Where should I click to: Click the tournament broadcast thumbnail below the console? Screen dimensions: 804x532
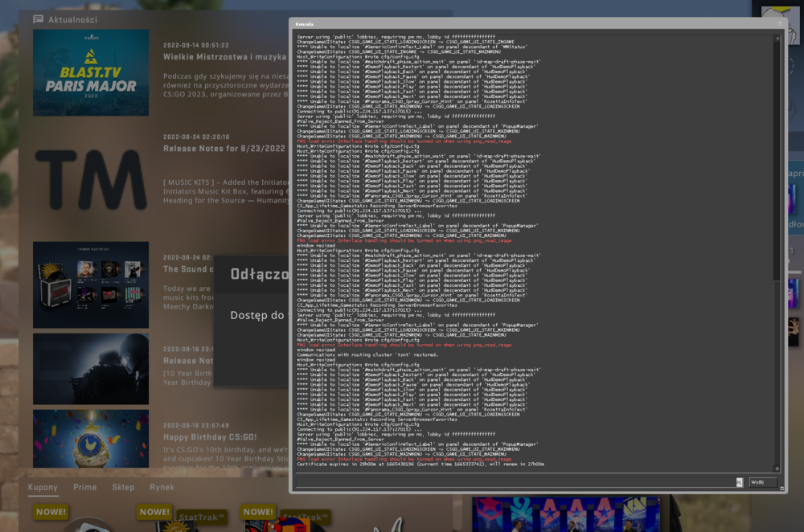coord(566,514)
